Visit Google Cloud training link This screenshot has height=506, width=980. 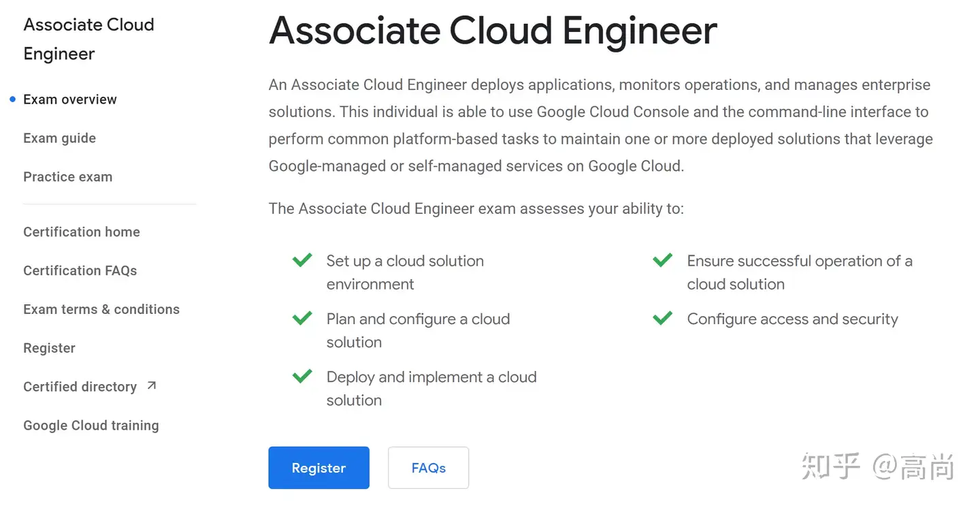[x=91, y=426]
